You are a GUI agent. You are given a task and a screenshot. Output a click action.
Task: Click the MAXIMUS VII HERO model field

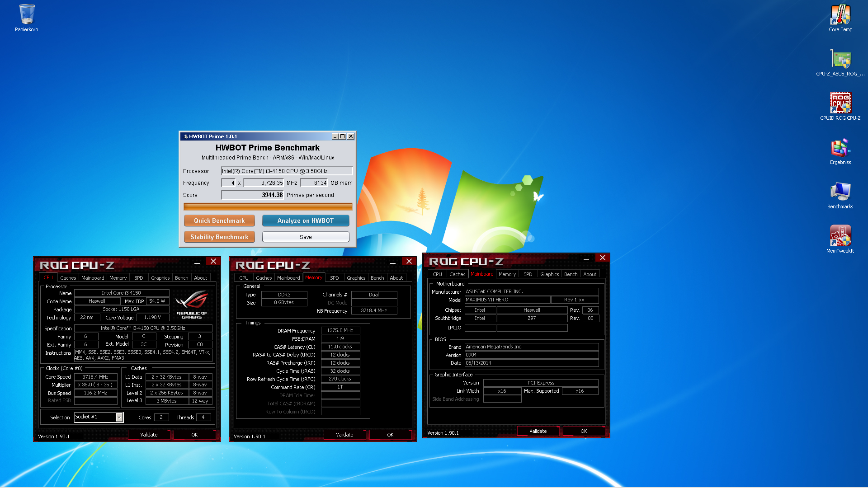pyautogui.click(x=508, y=300)
